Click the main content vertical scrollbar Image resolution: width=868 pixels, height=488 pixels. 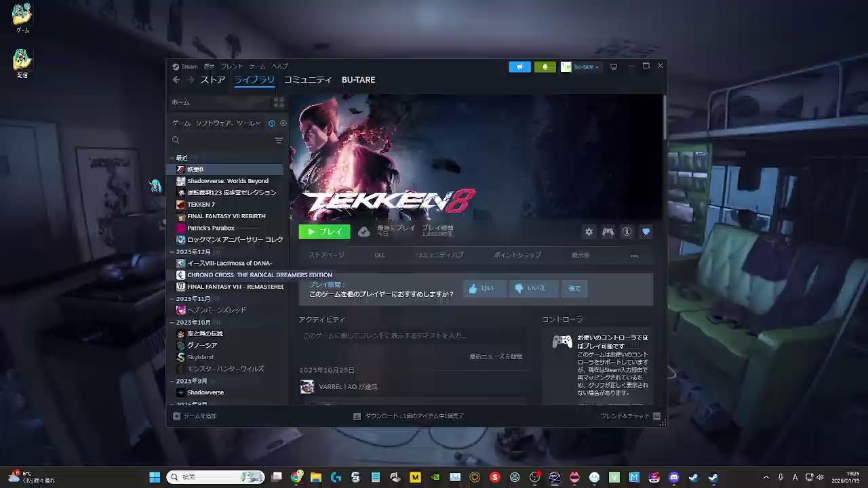[665, 119]
